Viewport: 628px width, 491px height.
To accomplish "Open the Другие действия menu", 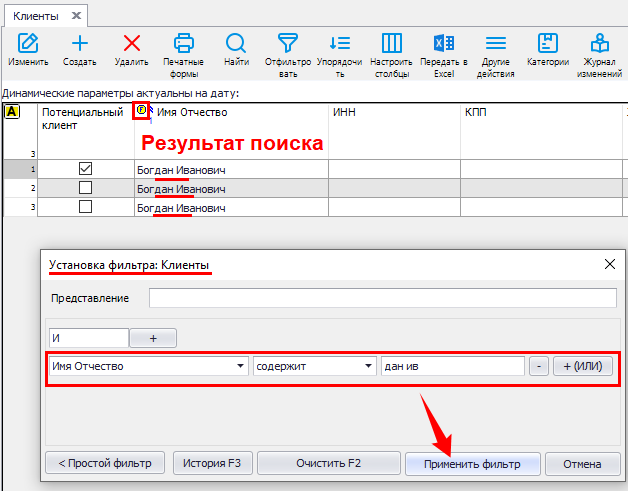I will (x=496, y=43).
